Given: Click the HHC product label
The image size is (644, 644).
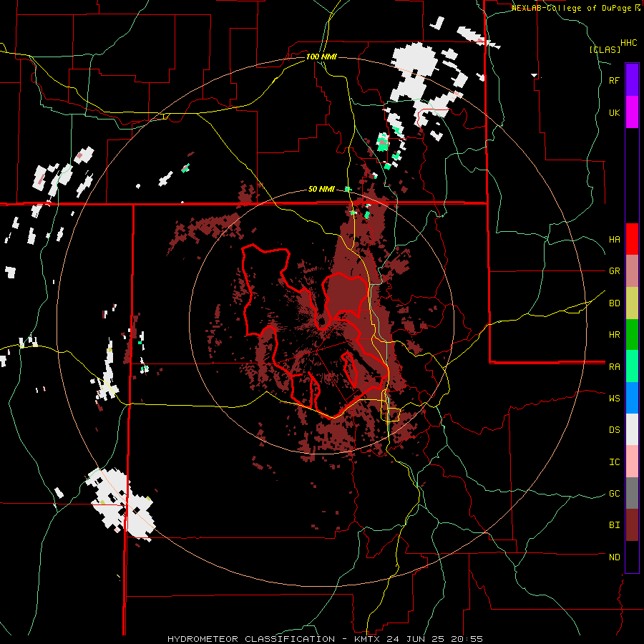Looking at the screenshot, I should [629, 43].
